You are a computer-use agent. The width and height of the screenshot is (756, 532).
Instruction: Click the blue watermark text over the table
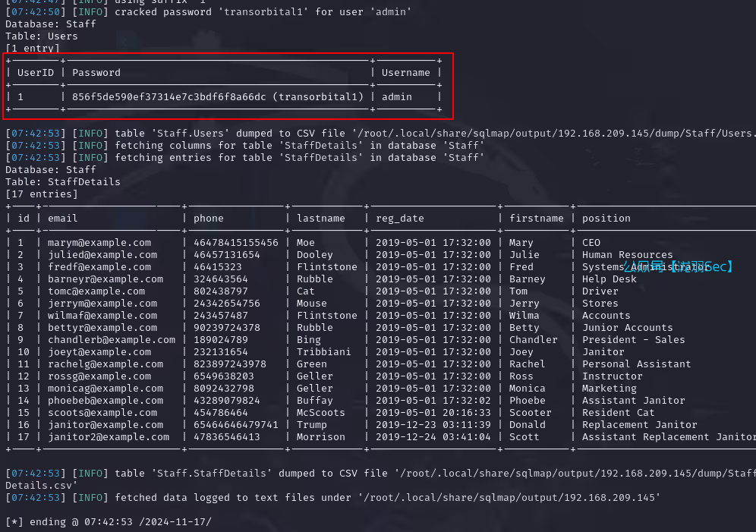[679, 266]
